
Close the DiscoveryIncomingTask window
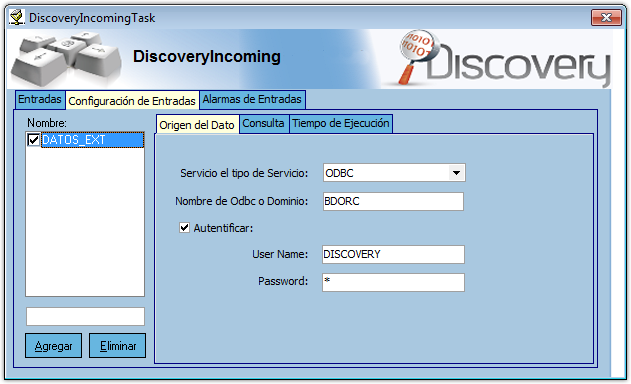pos(606,18)
